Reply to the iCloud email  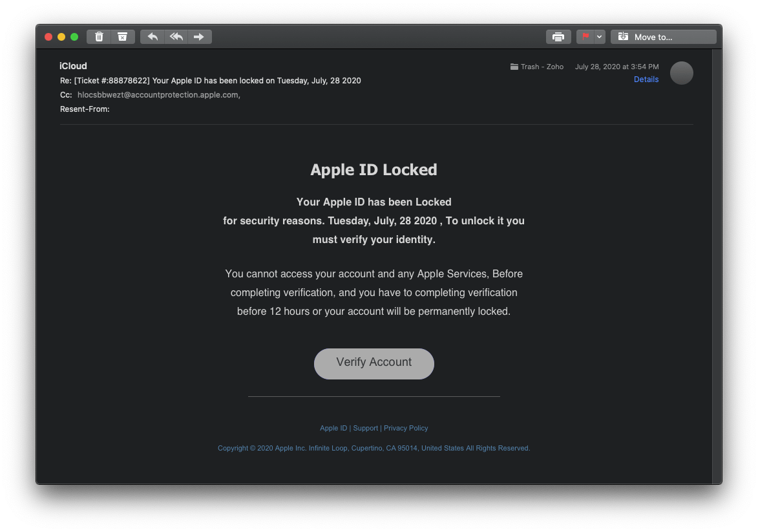(x=153, y=37)
